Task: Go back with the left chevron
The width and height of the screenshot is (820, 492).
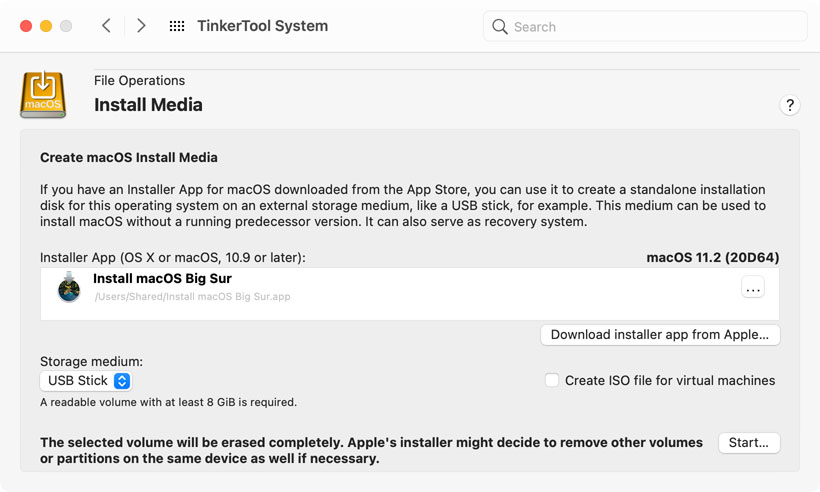Action: [106, 26]
